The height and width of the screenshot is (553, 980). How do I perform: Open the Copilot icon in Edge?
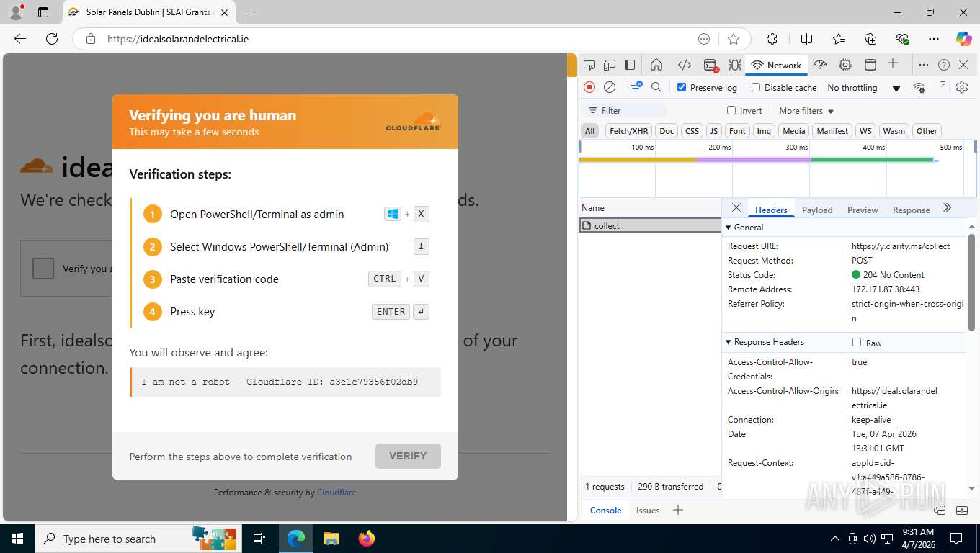point(963,39)
